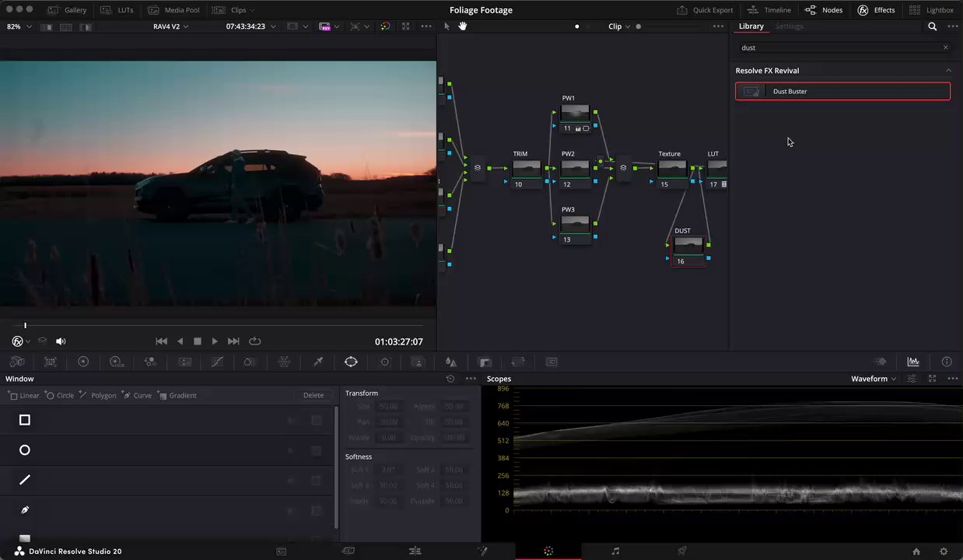963x560 pixels.
Task: Switch to the Library tab
Action: point(751,26)
